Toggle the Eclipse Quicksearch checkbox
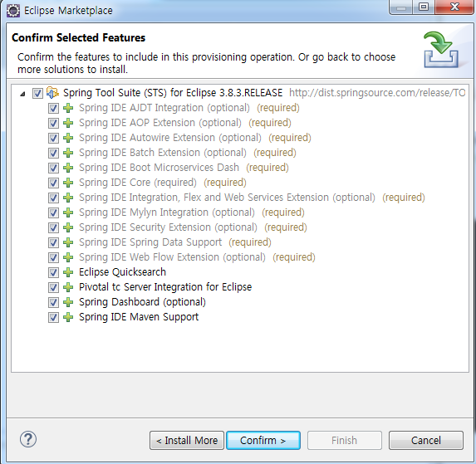 coord(53,272)
